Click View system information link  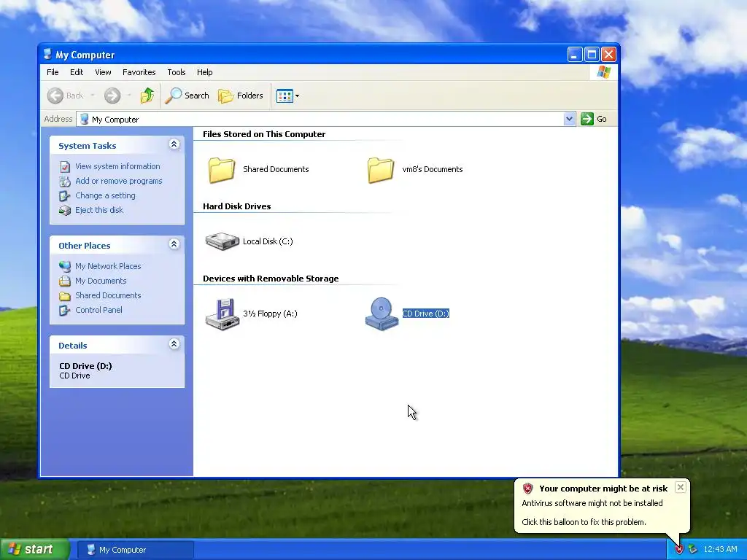pos(117,166)
